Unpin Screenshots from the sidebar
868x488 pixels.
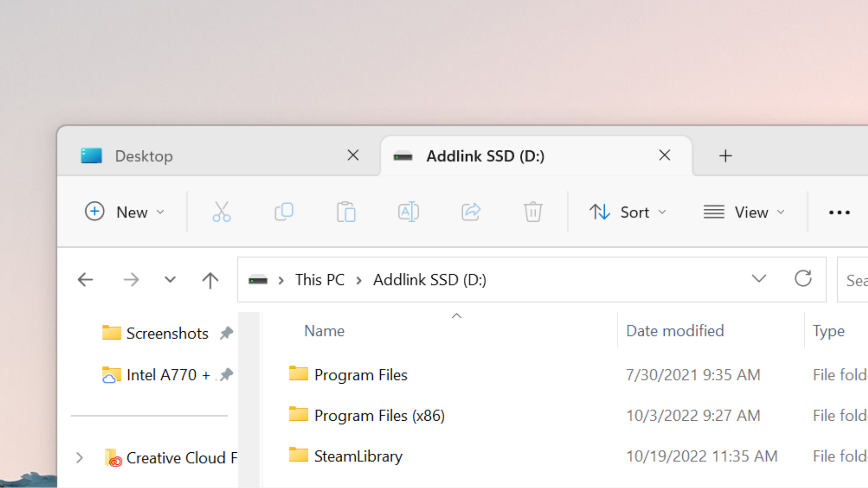point(226,333)
